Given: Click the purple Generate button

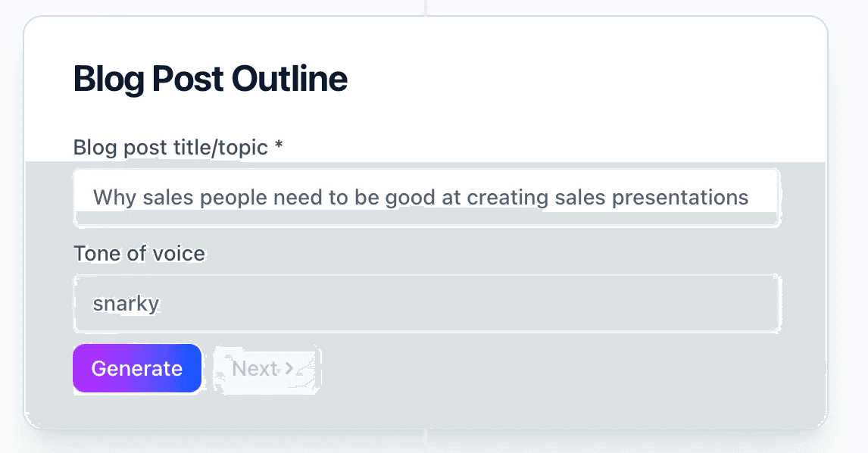Looking at the screenshot, I should coord(137,369).
